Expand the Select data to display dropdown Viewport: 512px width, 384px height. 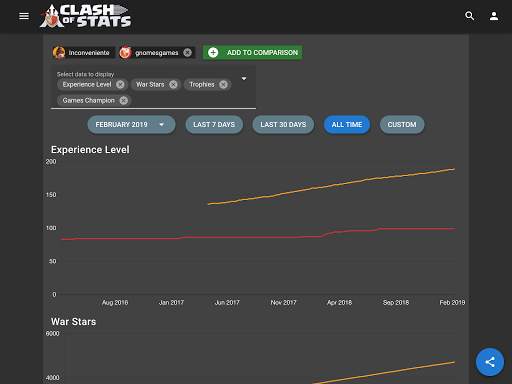point(244,79)
